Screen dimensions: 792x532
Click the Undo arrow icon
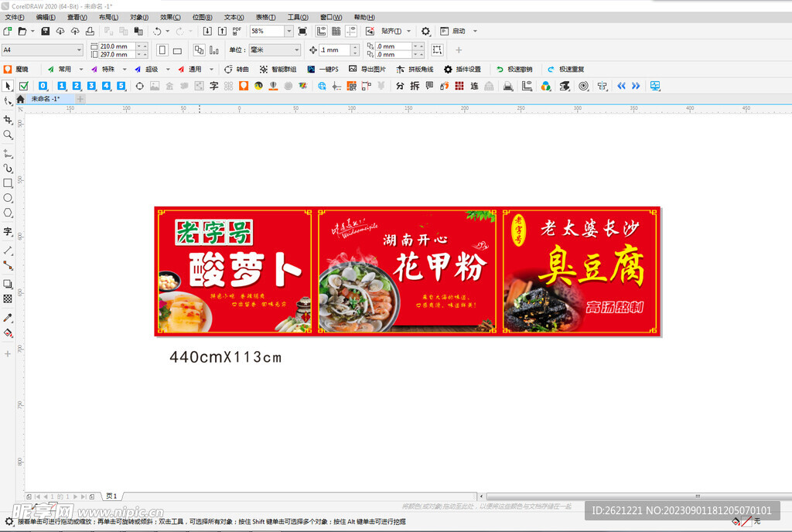157,31
